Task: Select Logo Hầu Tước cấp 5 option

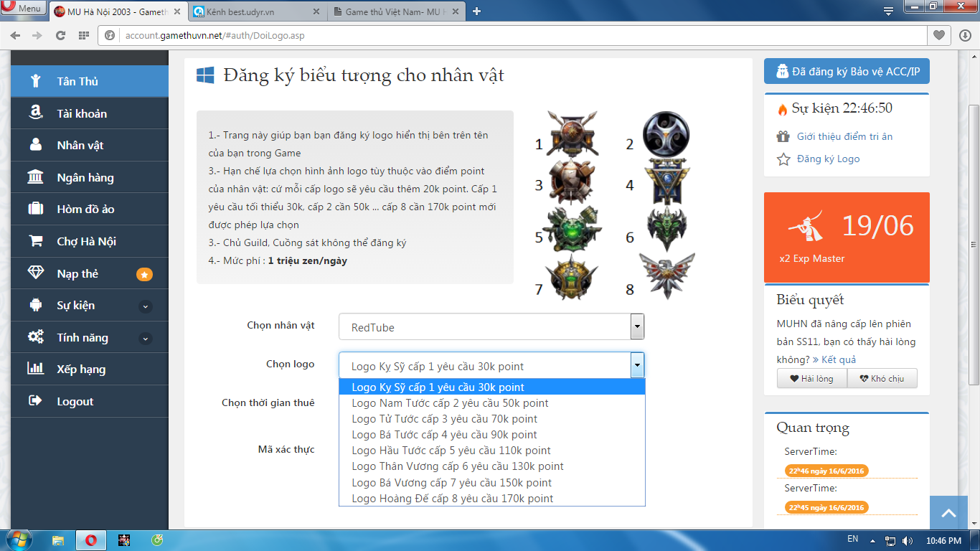Action: click(492, 451)
